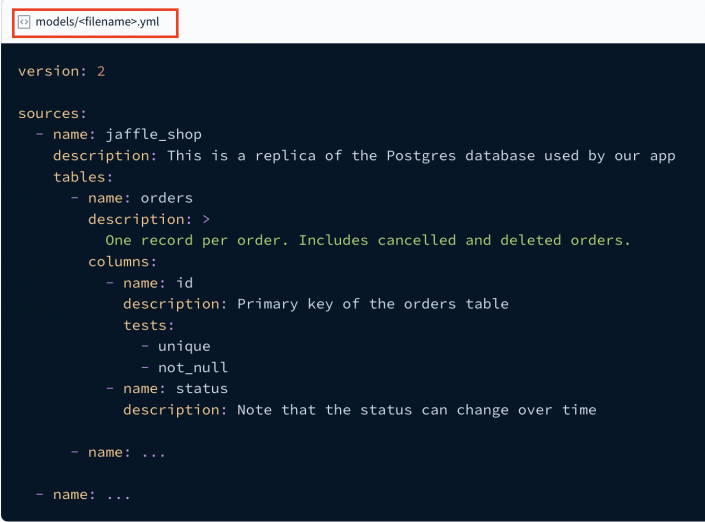Select the 'jaffle_shop' source name

(x=153, y=134)
